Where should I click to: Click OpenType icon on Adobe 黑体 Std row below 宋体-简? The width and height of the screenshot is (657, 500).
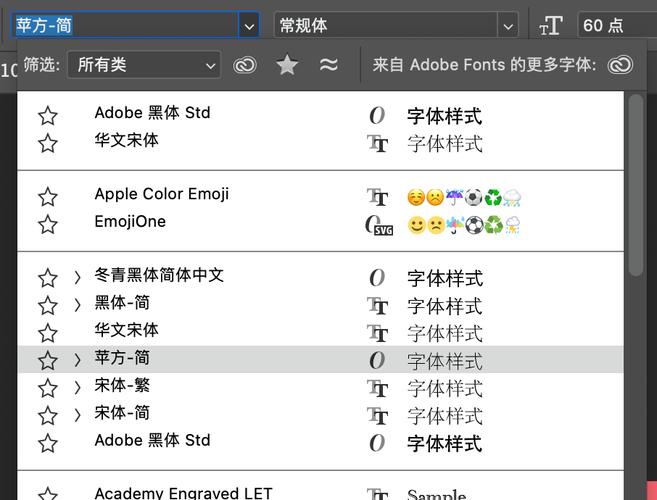[x=377, y=443]
